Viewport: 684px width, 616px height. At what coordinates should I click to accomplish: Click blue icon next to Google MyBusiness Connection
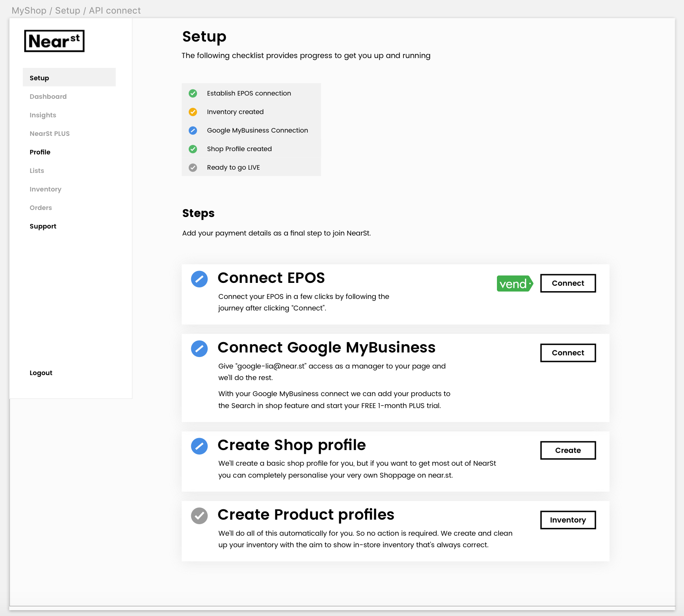[x=193, y=131]
